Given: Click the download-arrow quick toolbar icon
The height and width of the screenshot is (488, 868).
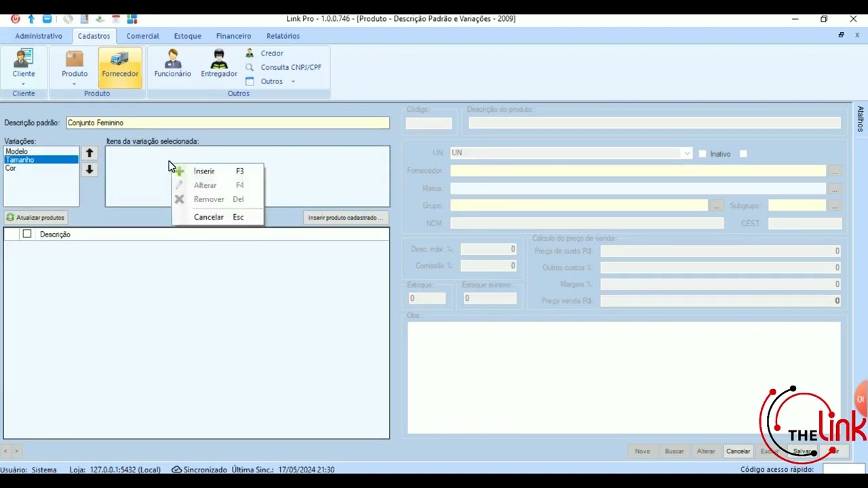Looking at the screenshot, I should coord(100,19).
